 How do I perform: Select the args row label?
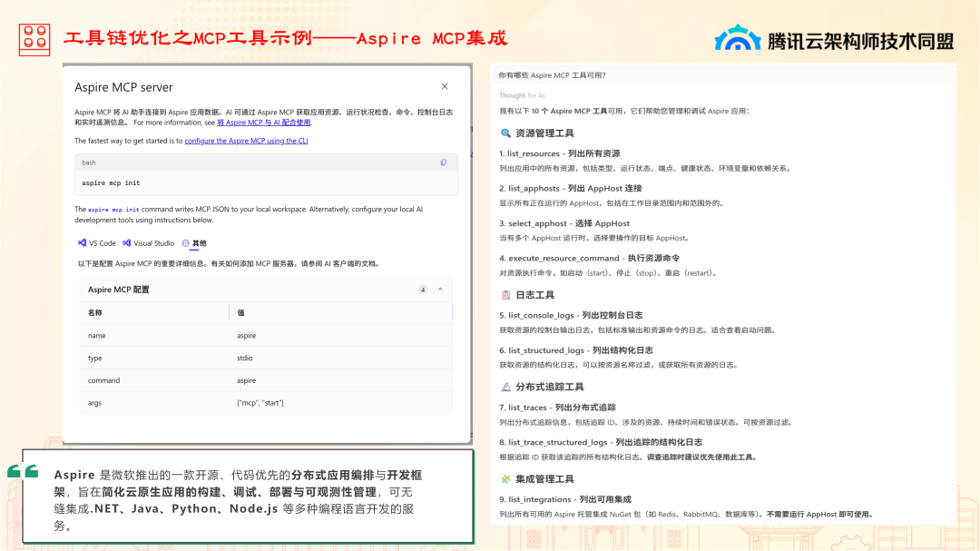94,403
